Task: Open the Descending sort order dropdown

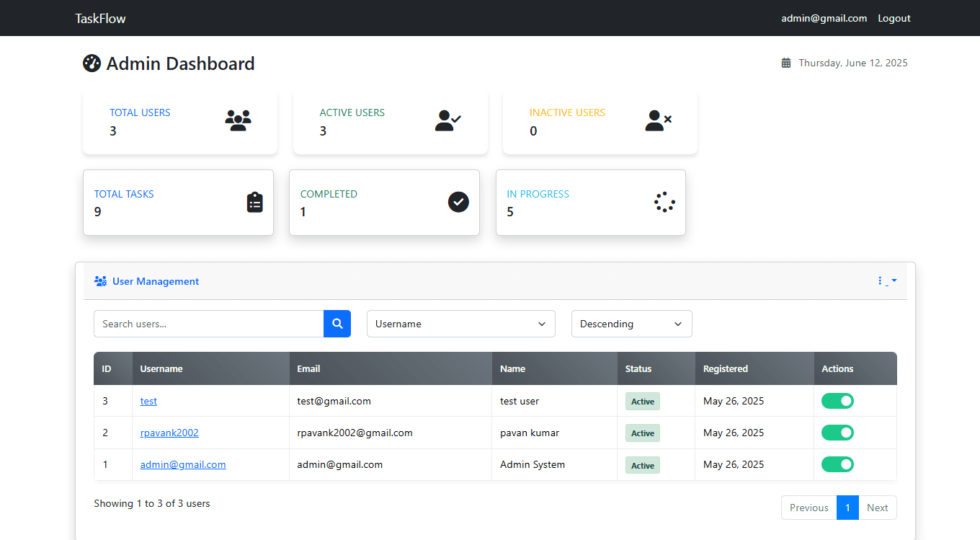Action: pyautogui.click(x=631, y=323)
